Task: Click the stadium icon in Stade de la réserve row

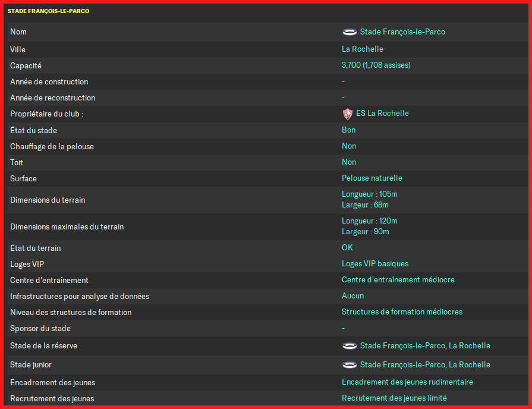Action: click(x=350, y=346)
